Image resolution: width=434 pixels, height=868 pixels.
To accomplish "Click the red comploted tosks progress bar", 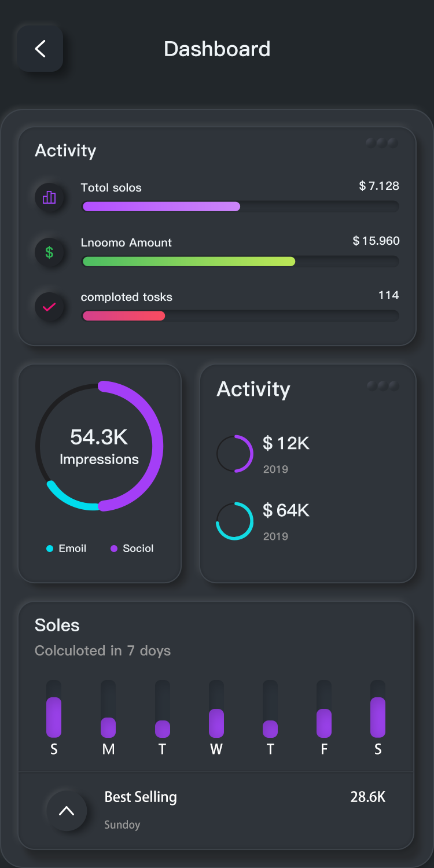I will pyautogui.click(x=124, y=316).
